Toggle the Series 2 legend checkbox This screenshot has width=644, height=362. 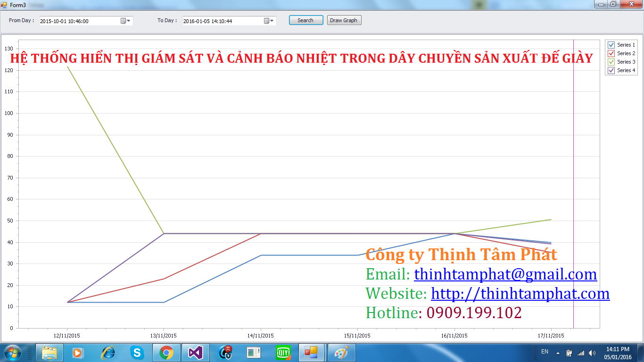pyautogui.click(x=611, y=53)
